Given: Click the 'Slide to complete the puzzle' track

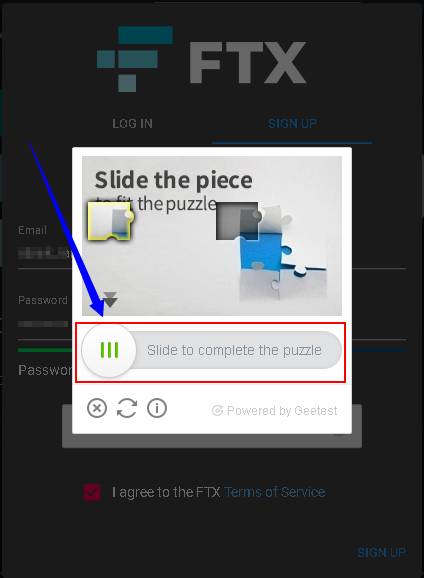Looking at the screenshot, I should [x=212, y=350].
